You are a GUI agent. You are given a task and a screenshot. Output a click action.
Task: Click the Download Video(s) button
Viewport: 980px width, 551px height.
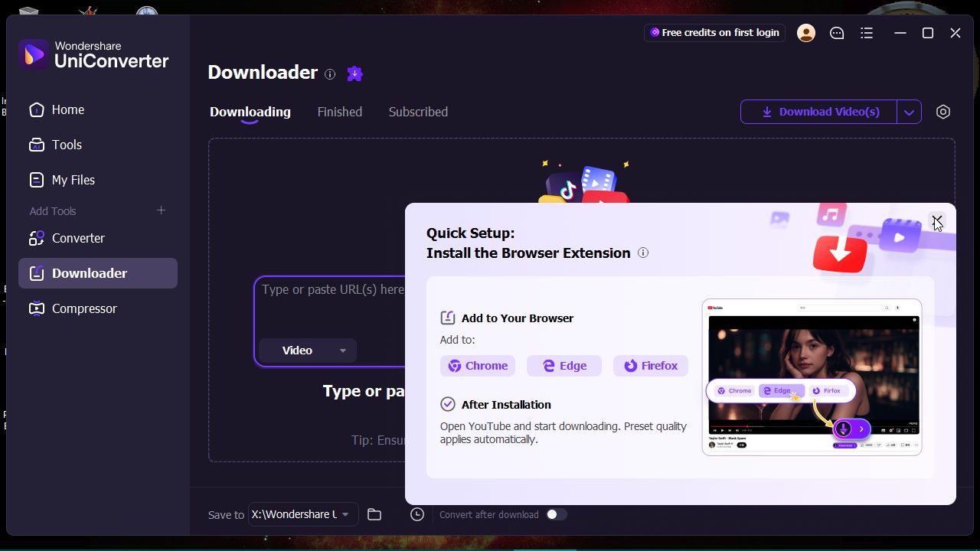(818, 112)
